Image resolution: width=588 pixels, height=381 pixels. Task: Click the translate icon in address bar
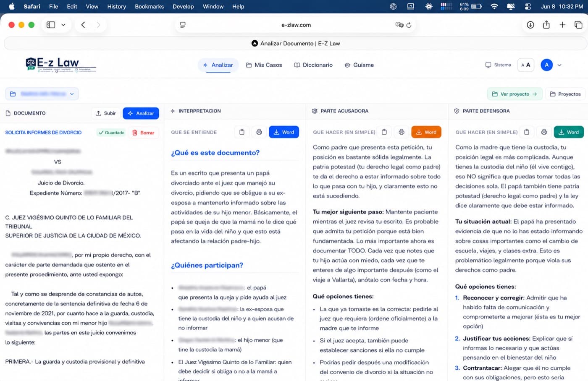click(399, 25)
